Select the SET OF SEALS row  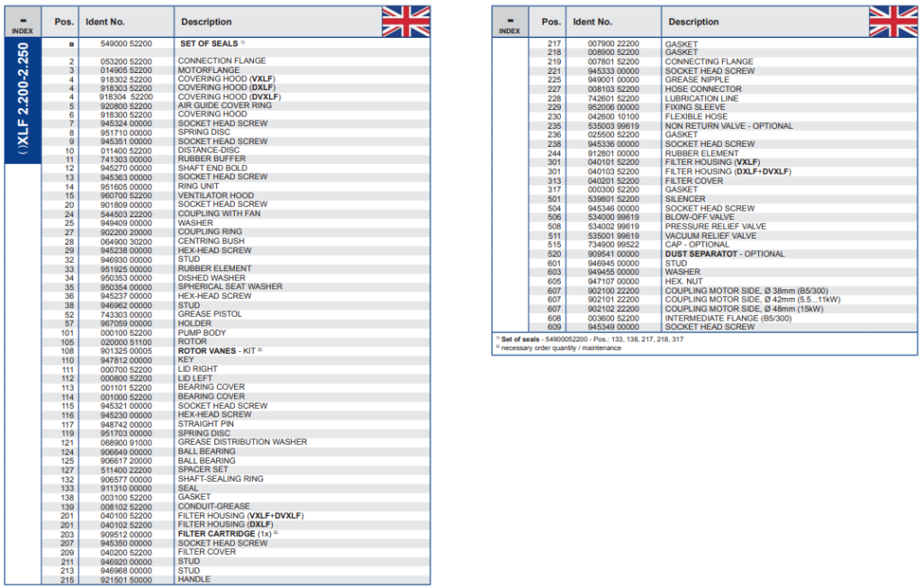[x=209, y=43]
